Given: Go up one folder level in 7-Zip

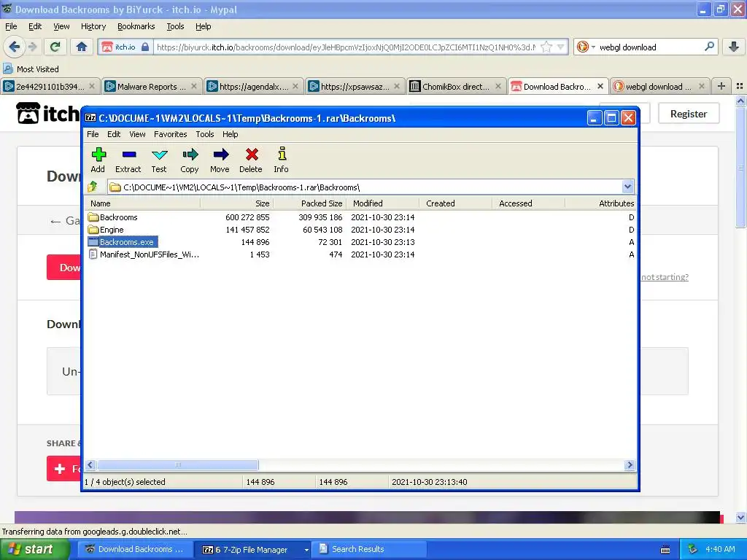Looking at the screenshot, I should (x=93, y=187).
